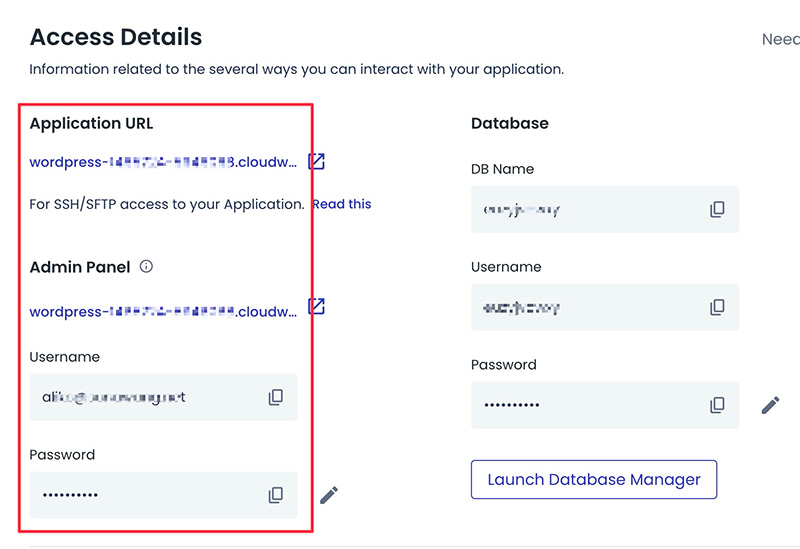Copy the Admin Panel username

tap(276, 398)
